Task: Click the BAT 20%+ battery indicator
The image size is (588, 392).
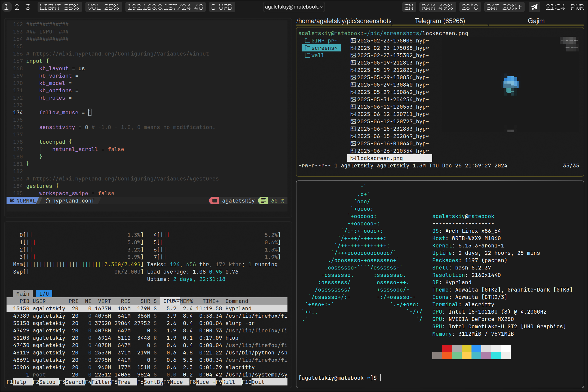Action: 504,7
